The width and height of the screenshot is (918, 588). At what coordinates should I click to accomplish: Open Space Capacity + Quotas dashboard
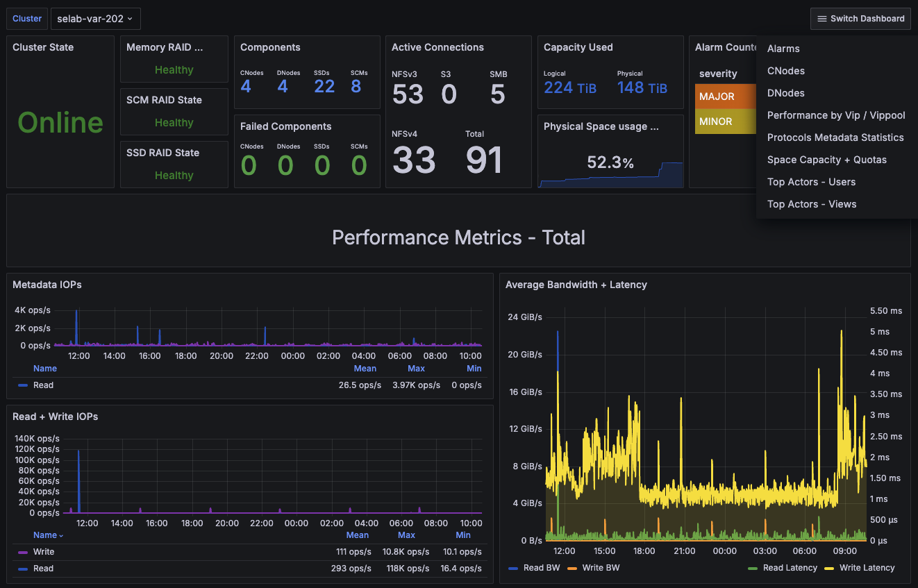[827, 160]
